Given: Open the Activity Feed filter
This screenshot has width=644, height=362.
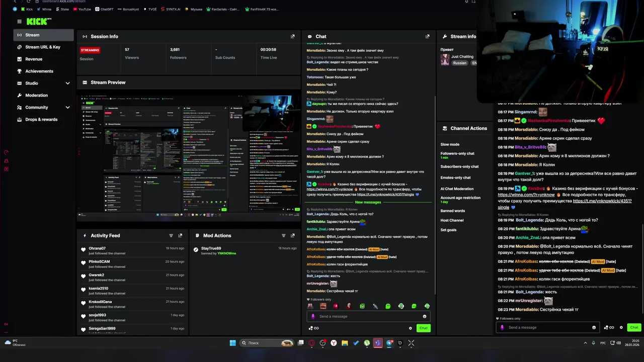Looking at the screenshot, I should pyautogui.click(x=171, y=235).
